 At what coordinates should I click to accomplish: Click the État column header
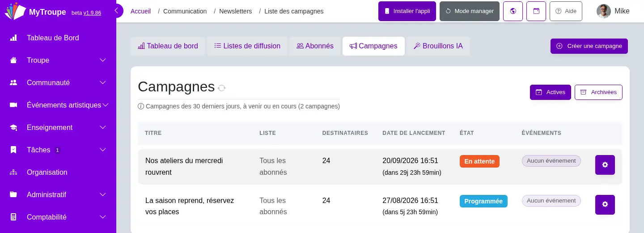point(466,133)
